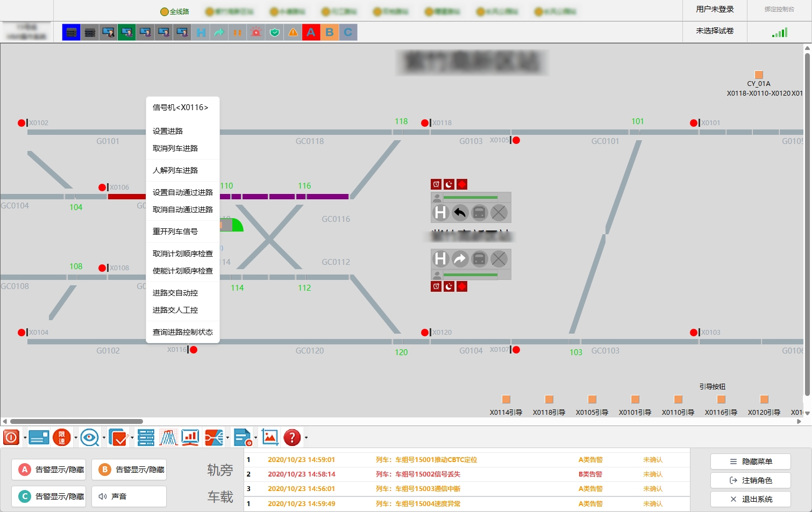Click the orange warning triangle toolbar icon

pyautogui.click(x=293, y=32)
